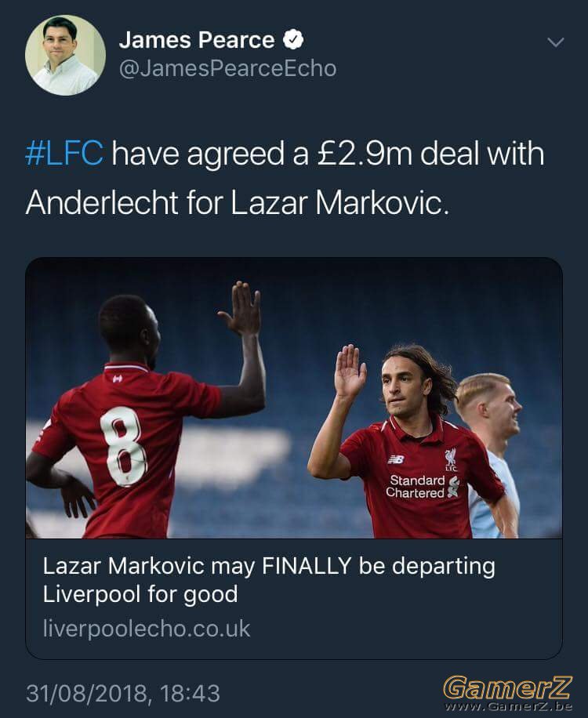Open the www.GamerZ.be URL text
588x718 pixels.
coord(509,706)
